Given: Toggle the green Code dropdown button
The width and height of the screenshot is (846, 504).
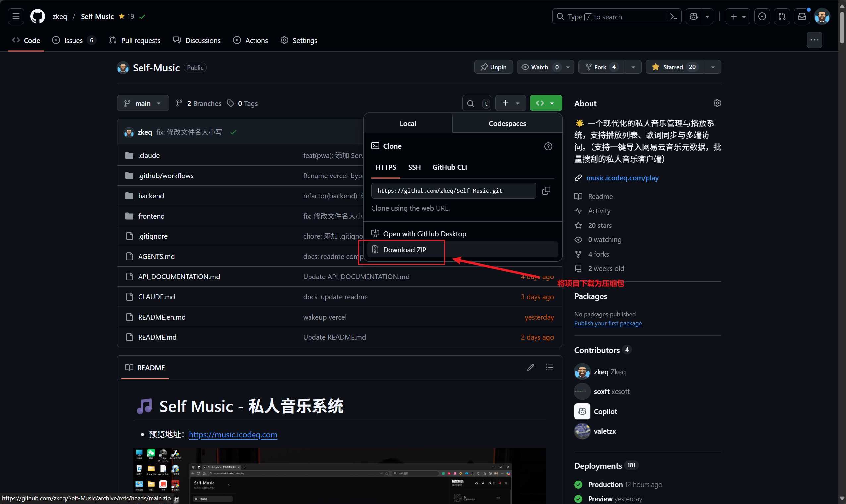Looking at the screenshot, I should pos(546,103).
